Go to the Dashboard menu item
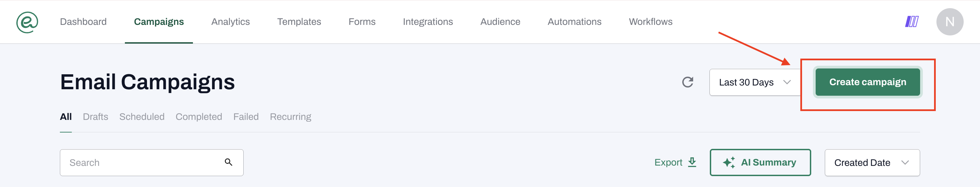The image size is (980, 187). coord(83,22)
